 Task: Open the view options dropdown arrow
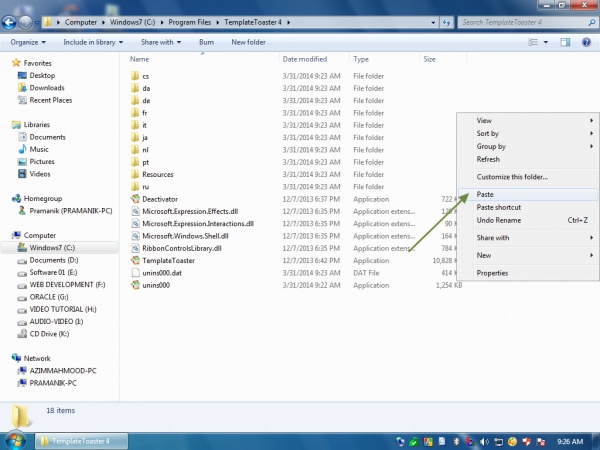click(546, 42)
